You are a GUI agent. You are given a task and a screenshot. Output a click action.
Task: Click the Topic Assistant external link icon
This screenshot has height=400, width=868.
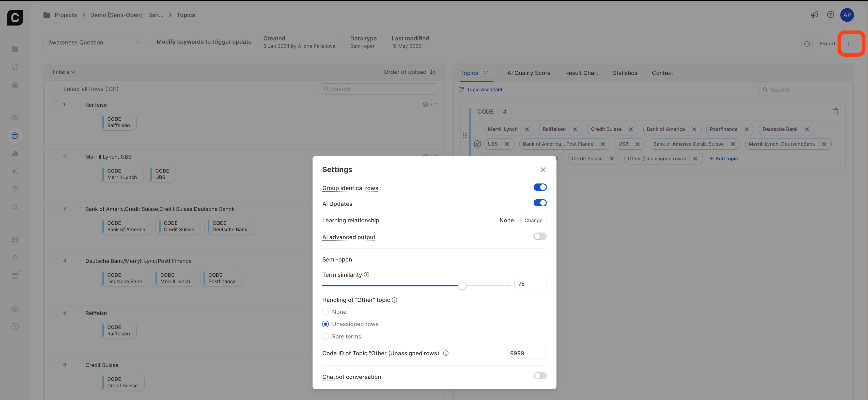click(x=461, y=90)
